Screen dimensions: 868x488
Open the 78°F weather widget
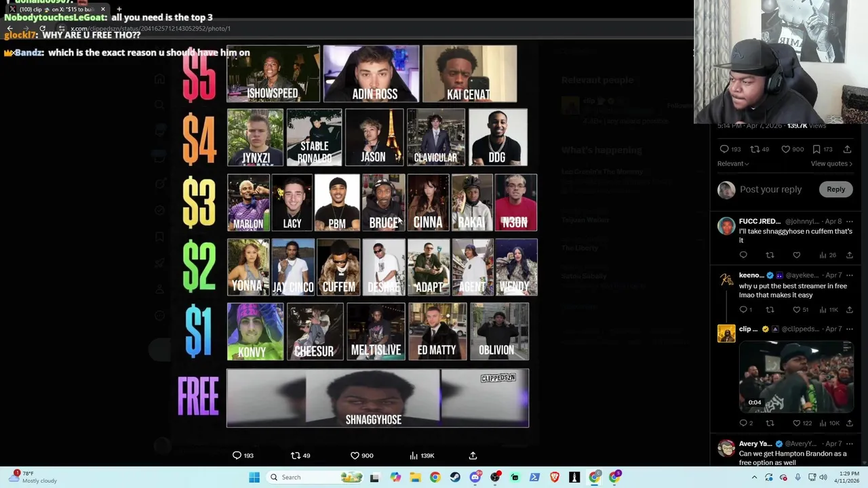33,477
